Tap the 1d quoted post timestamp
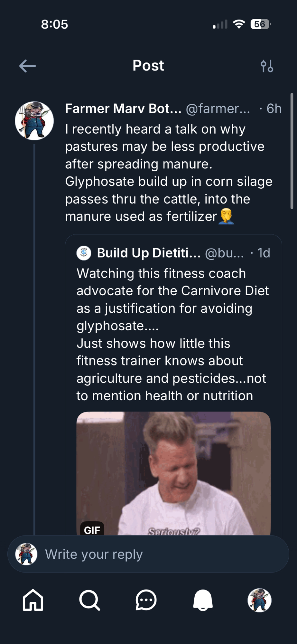 point(264,253)
